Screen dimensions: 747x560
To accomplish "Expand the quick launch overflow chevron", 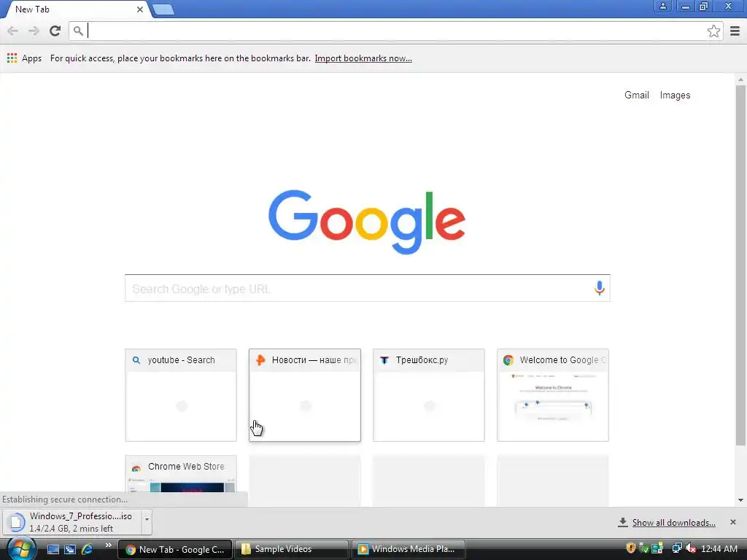I will tap(109, 545).
